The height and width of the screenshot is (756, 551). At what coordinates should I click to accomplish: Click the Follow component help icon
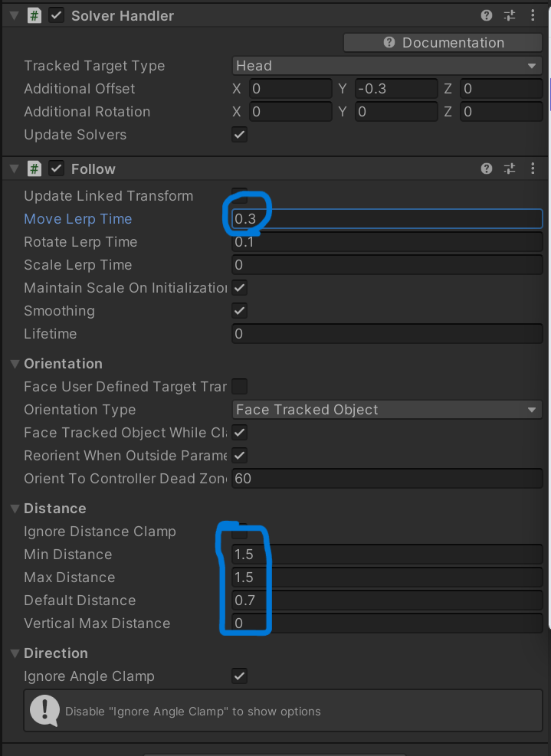pos(487,169)
